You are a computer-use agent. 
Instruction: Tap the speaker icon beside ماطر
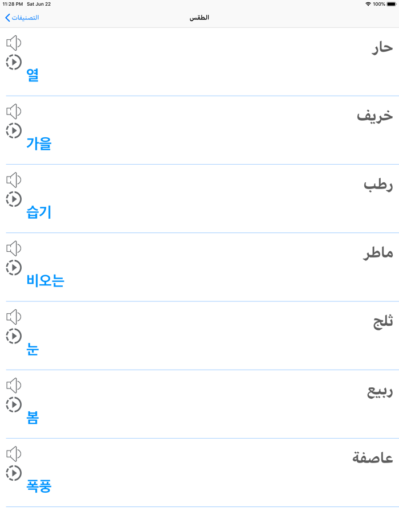coord(13,248)
